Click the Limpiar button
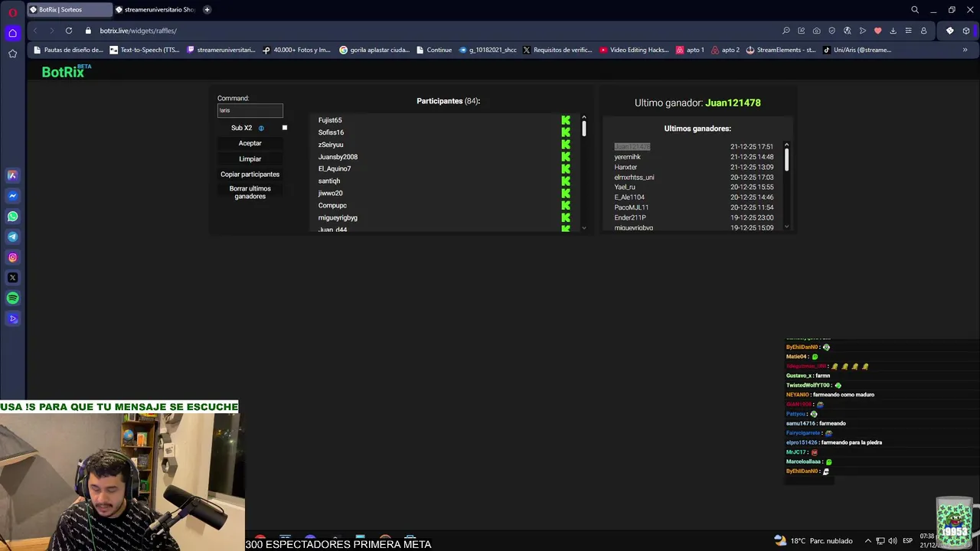The height and width of the screenshot is (551, 980). click(250, 159)
